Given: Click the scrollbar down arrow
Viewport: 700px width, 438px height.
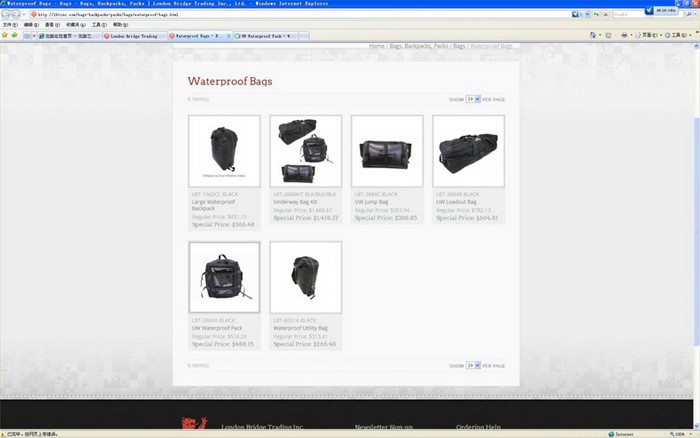Looking at the screenshot, I should pyautogui.click(x=696, y=426).
